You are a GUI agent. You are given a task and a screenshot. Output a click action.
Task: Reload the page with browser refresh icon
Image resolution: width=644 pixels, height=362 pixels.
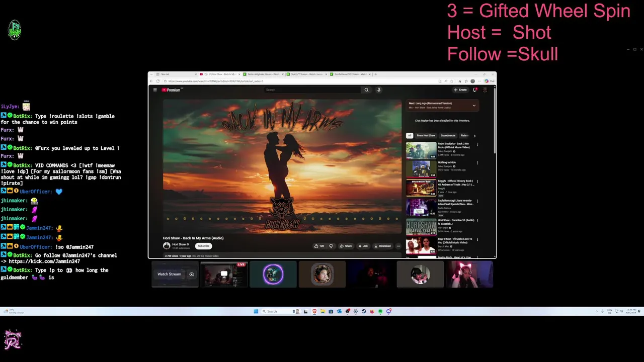(x=158, y=81)
